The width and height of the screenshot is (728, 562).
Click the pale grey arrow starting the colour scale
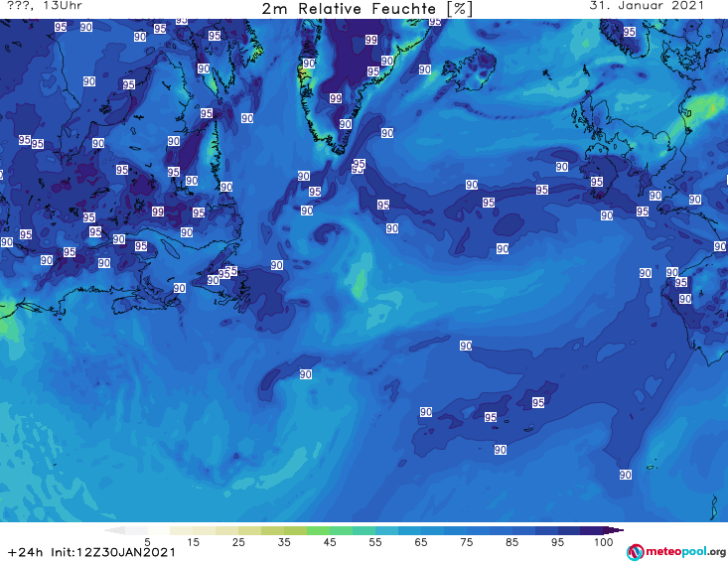point(114,530)
